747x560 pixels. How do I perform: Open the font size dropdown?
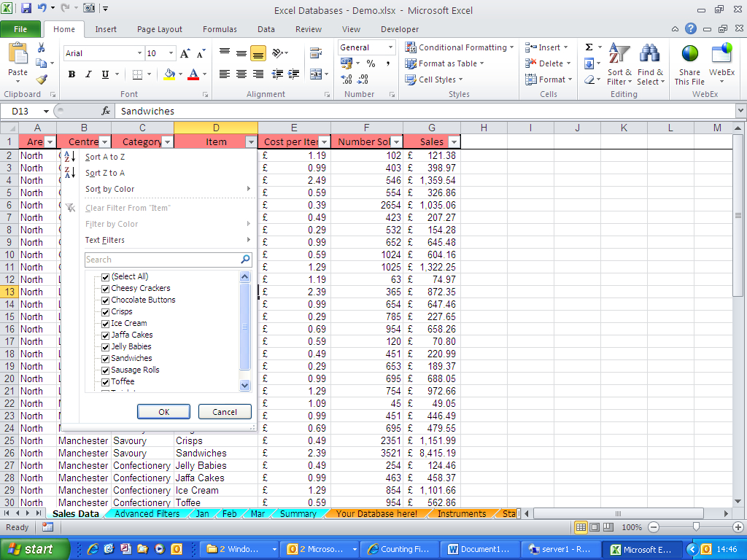click(x=171, y=53)
